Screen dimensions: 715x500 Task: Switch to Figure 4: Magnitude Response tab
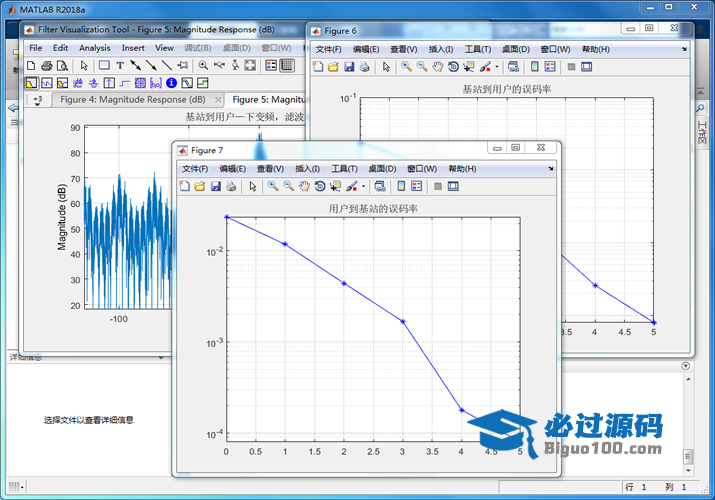(x=133, y=99)
